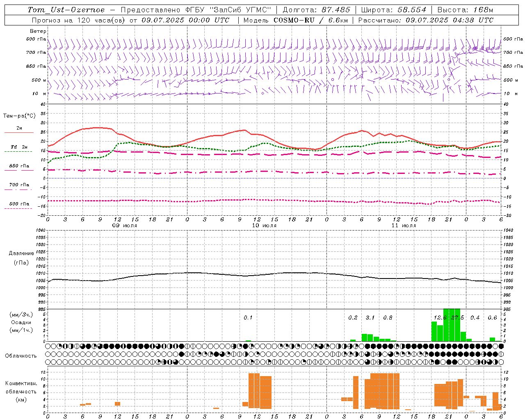Click the computed time "Рассчитано: 09.07.2025 04:38 UTC"
This screenshot has height=420, width=525.
click(426, 20)
